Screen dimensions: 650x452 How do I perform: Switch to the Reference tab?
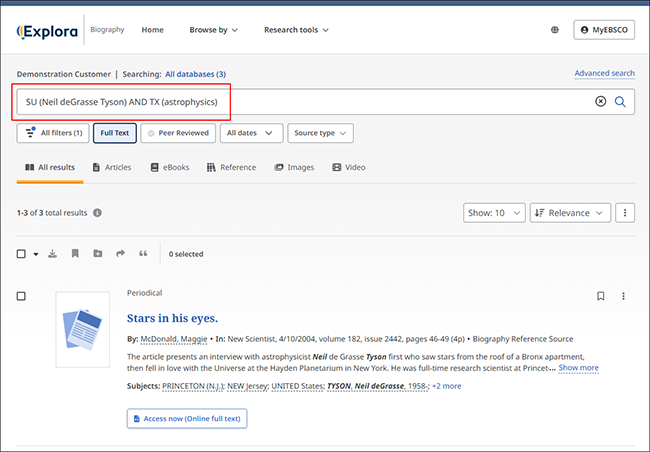point(232,168)
